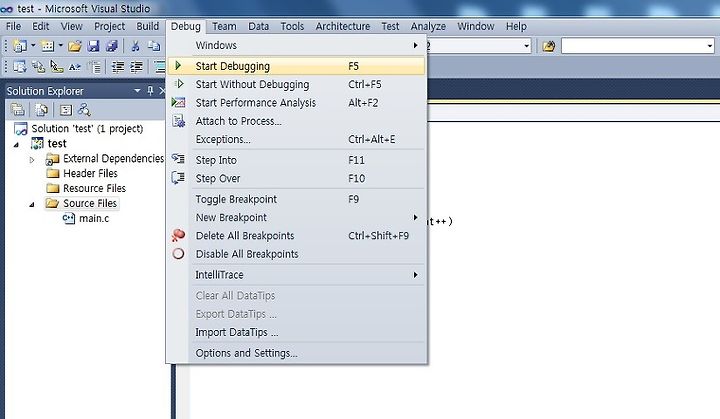Click the Auto Hide pin on Solution Explorer
Viewport: 720px width, 419px height.
pyautogui.click(x=150, y=91)
